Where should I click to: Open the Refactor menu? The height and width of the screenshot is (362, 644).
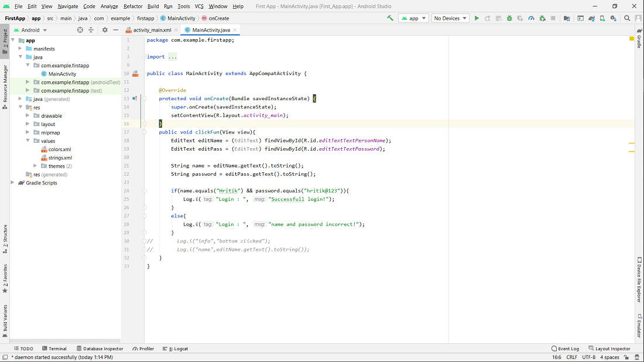point(133,6)
